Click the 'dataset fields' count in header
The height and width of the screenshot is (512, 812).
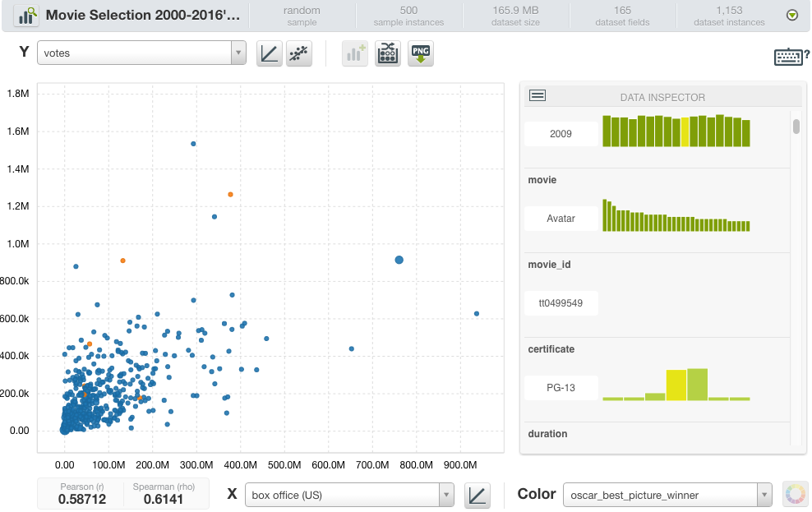tap(622, 16)
